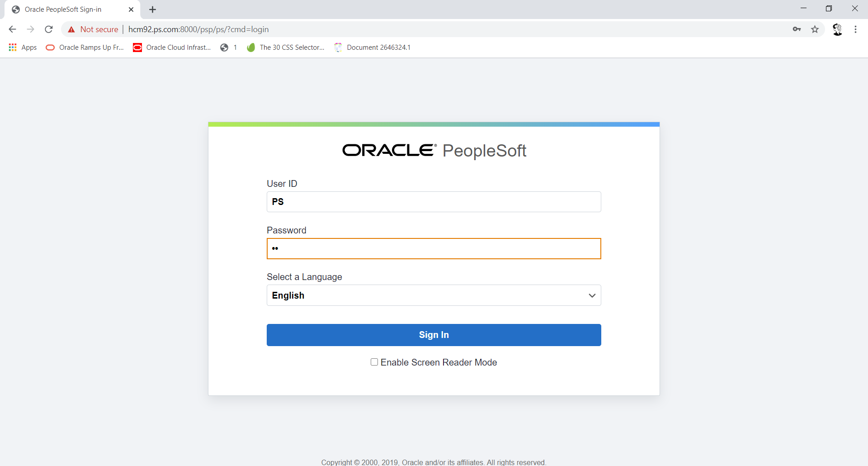Open the Apps grid shortcut
Image resolution: width=868 pixels, height=466 pixels.
coord(23,48)
